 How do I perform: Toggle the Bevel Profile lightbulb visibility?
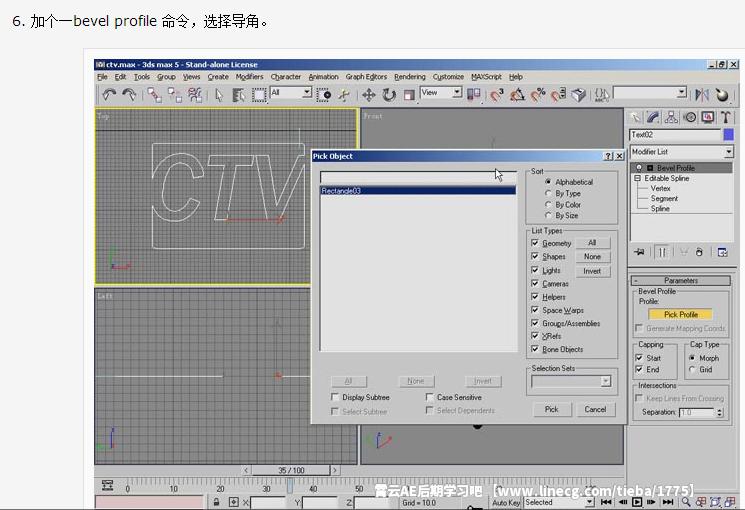tap(639, 168)
